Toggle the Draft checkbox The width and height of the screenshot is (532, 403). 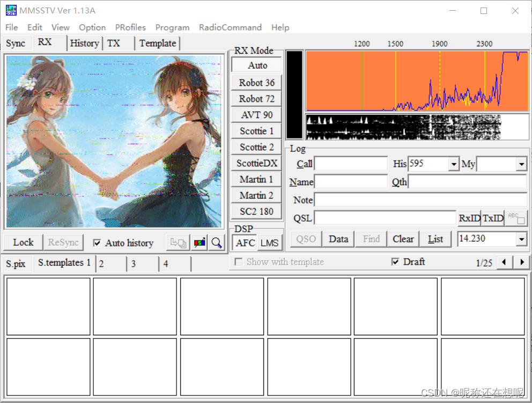pyautogui.click(x=395, y=262)
